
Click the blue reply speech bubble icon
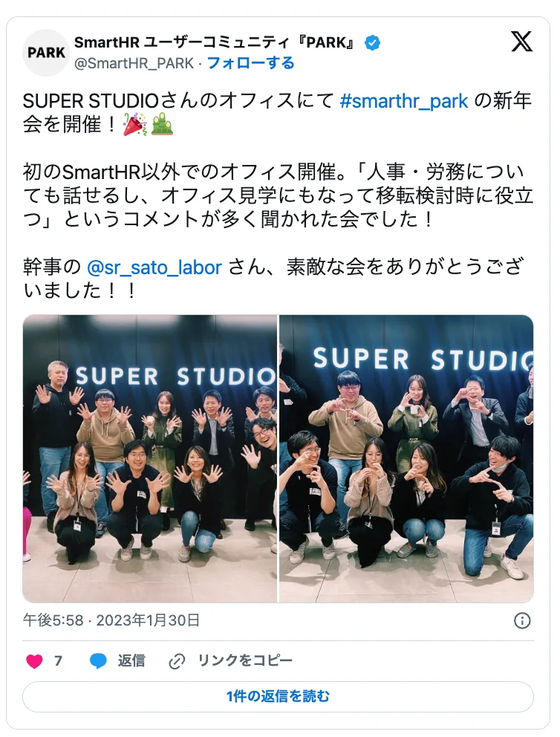click(x=98, y=661)
